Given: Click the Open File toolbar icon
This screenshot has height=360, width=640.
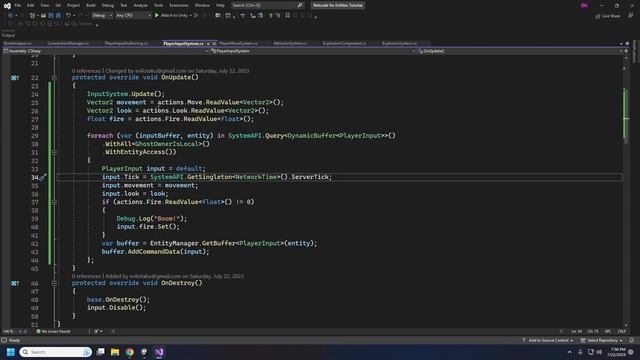Looking at the screenshot, I should click(43, 16).
